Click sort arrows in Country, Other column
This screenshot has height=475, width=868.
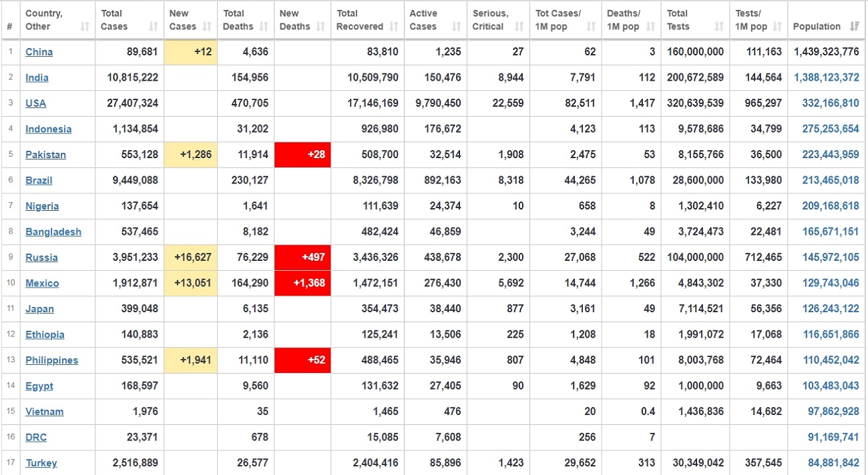pos(85,27)
